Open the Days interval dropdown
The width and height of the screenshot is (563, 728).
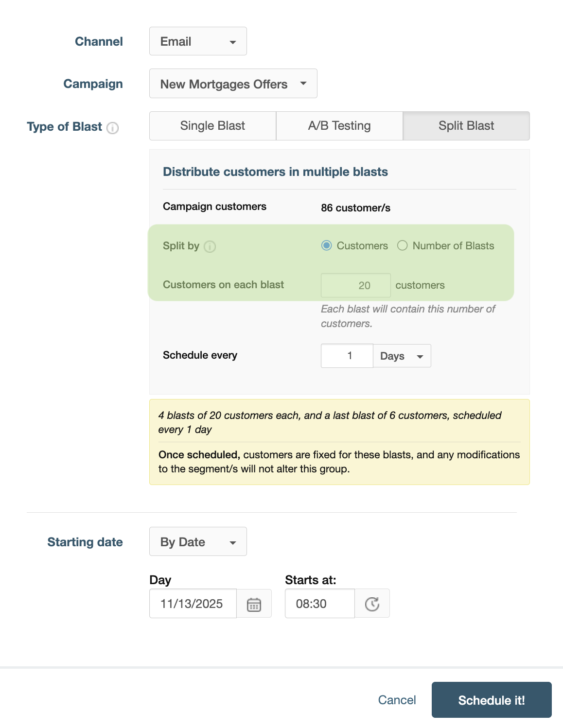click(x=402, y=356)
